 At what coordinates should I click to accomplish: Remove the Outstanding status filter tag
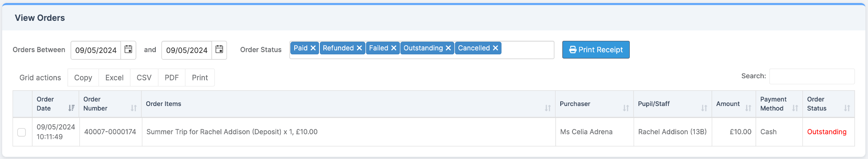coord(448,48)
